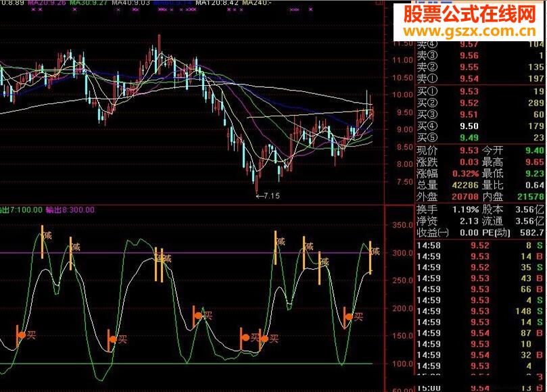Select the 输出7:100.00 indicator label
The height and width of the screenshot is (392, 547).
coord(21,210)
